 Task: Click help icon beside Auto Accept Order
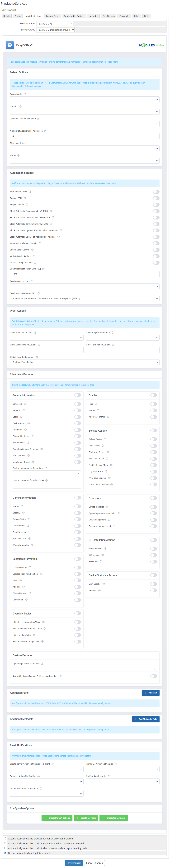click(30, 192)
